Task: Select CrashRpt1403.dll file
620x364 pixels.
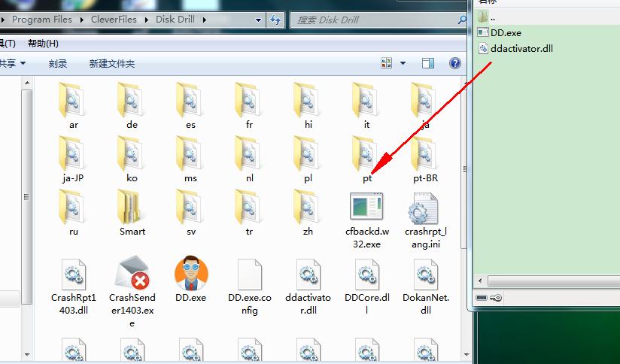Action: 74,287
